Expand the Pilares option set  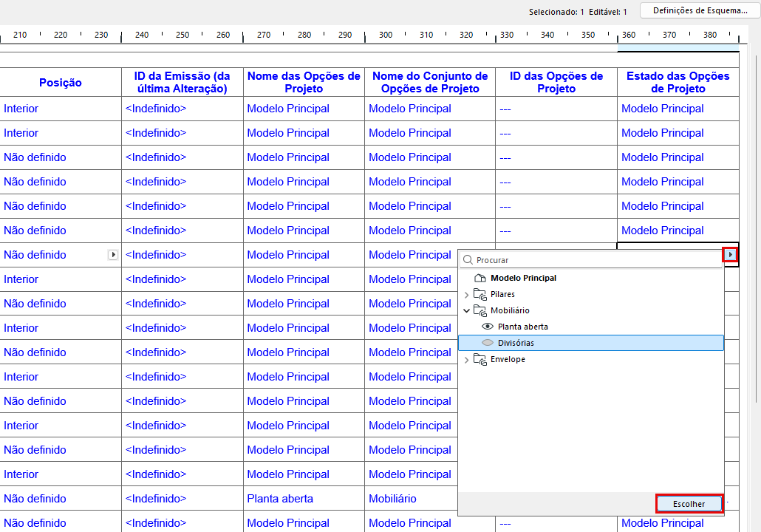click(466, 295)
